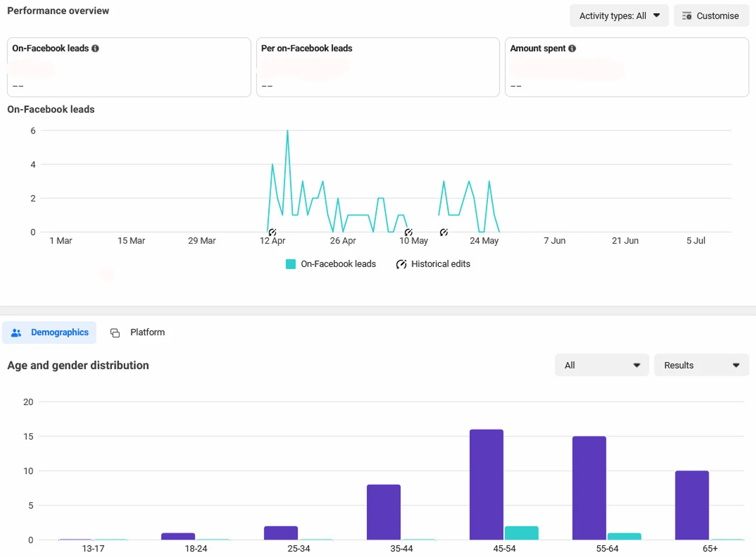Select the Per on-Facebook leads card
The image size is (756, 557).
[x=378, y=67]
